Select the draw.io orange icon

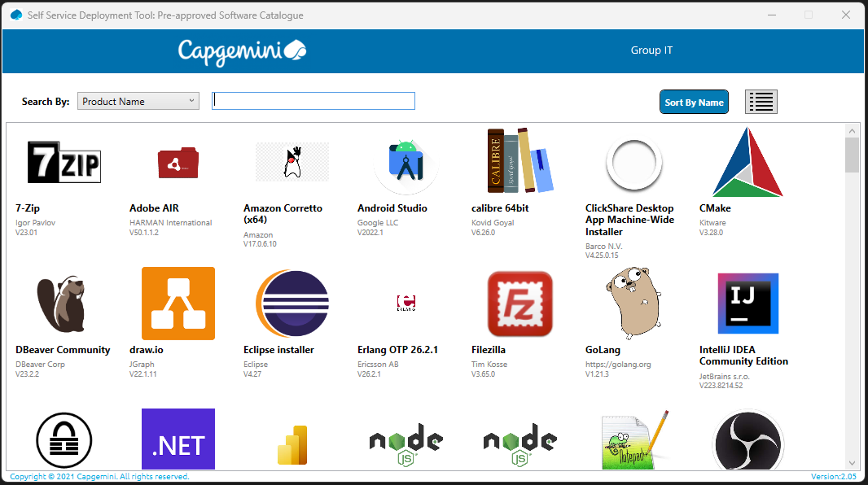click(x=178, y=304)
